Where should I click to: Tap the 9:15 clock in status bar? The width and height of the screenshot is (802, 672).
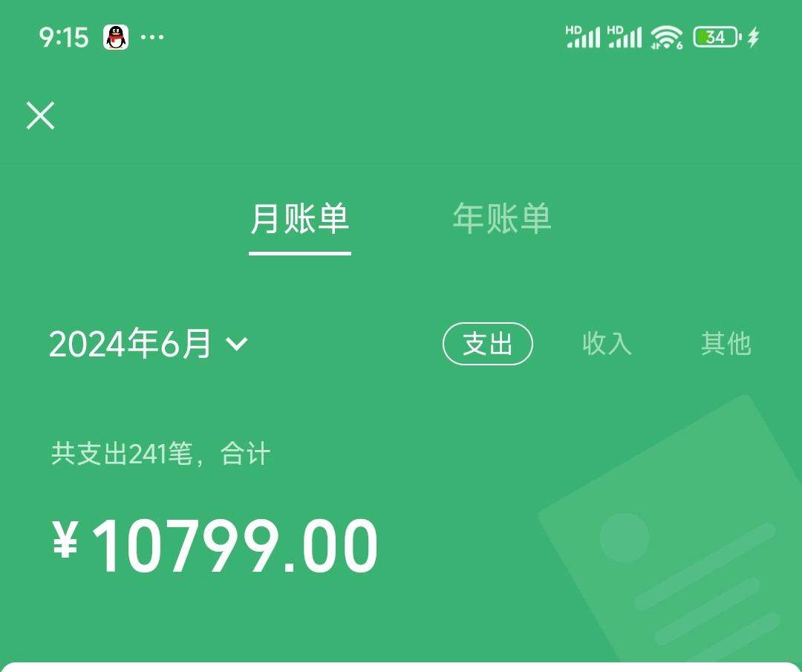64,37
